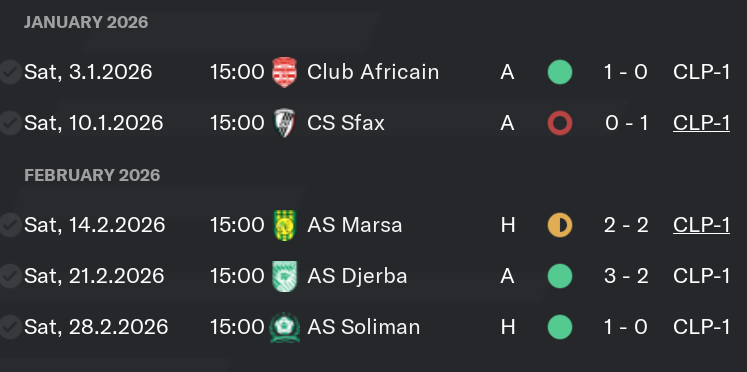Click the green win indicator for Club Africain
Screen dimensions: 747x372
click(x=560, y=72)
